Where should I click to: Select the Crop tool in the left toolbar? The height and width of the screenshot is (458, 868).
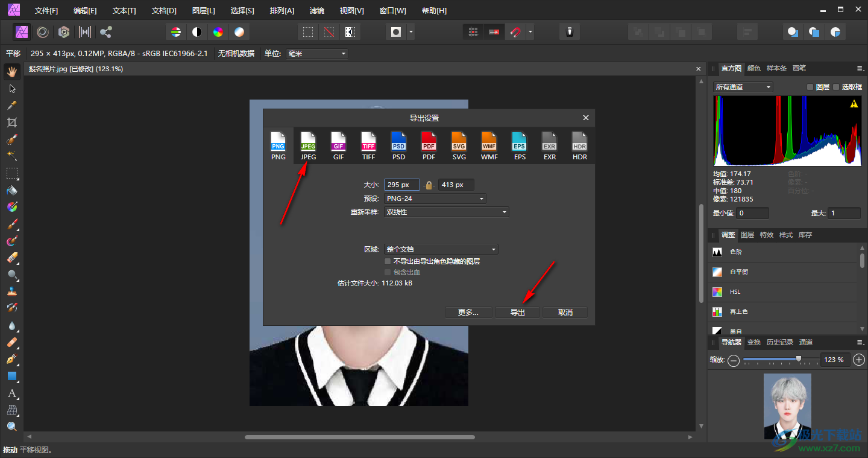coord(11,122)
